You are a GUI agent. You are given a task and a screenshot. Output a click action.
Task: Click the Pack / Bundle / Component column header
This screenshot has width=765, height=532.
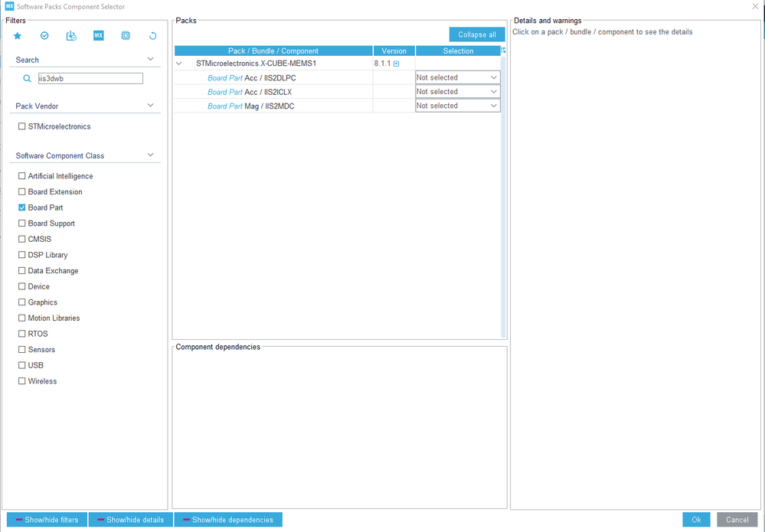273,51
